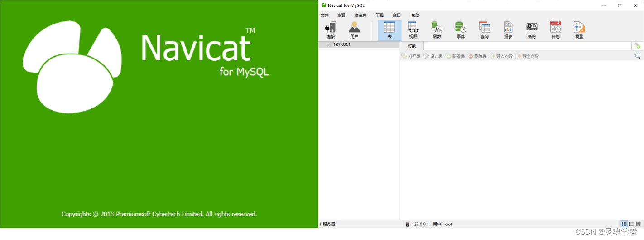Select the 查询 (Query) toolbar button
This screenshot has height=240, width=644.
[x=484, y=30]
